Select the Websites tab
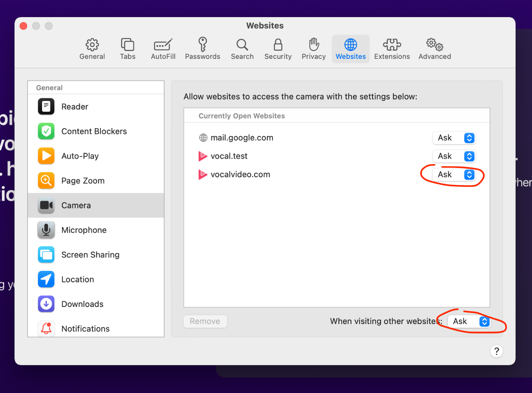532x393 pixels. [351, 49]
